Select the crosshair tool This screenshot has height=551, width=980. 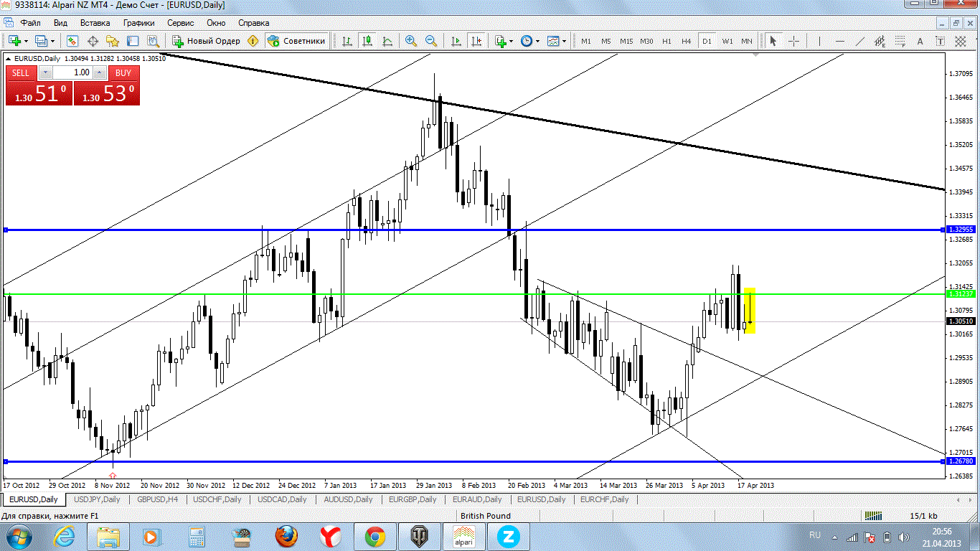[793, 41]
